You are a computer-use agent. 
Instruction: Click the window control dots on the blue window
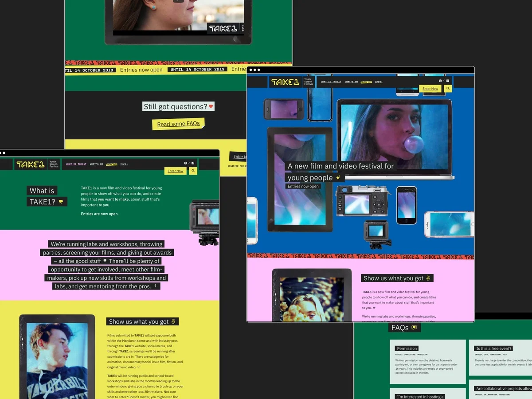coord(254,70)
